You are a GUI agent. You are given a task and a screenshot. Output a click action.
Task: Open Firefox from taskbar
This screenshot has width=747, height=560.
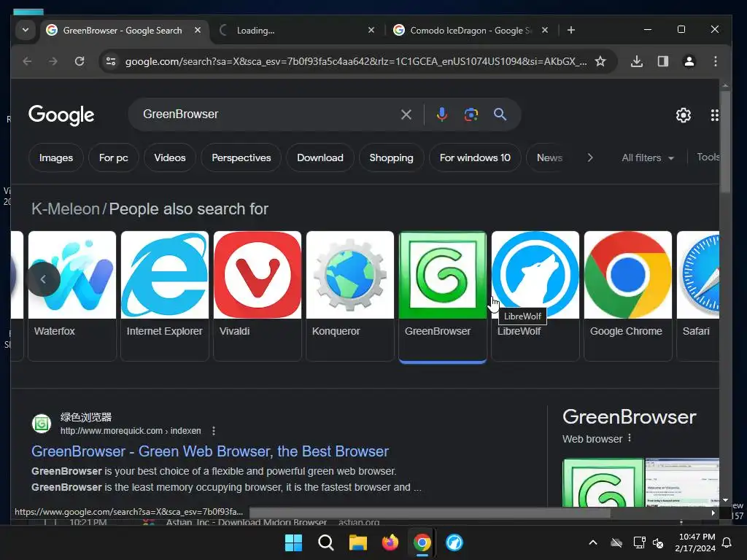pos(390,542)
